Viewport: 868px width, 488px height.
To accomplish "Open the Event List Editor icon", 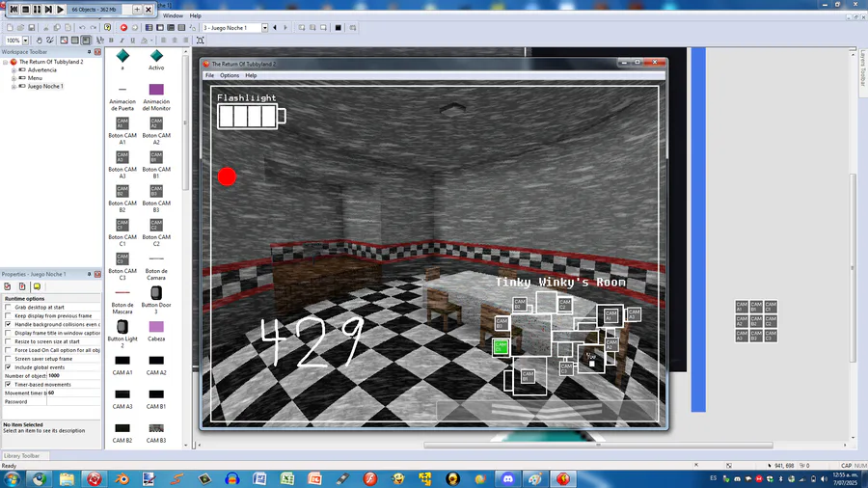I will [181, 28].
